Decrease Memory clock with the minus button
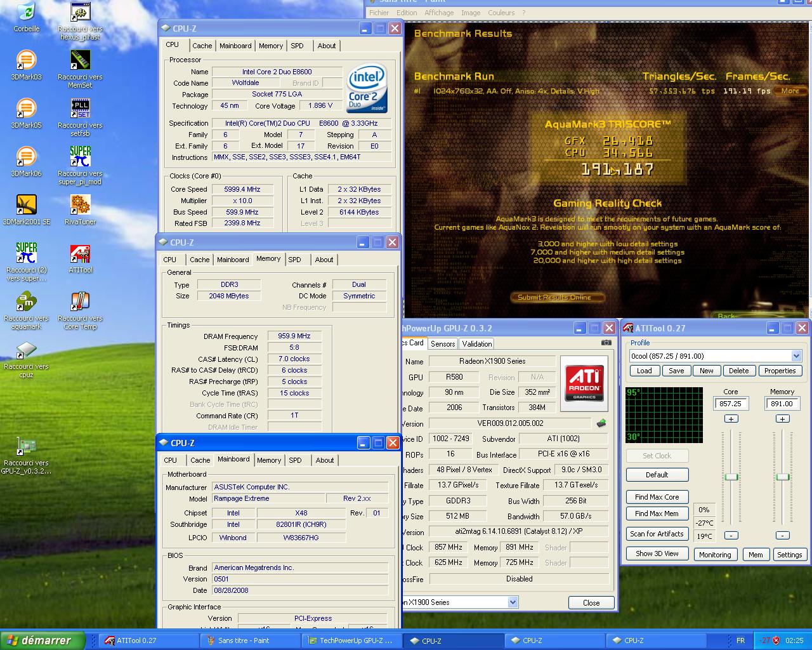Image resolution: width=812 pixels, height=650 pixels. coord(782,535)
